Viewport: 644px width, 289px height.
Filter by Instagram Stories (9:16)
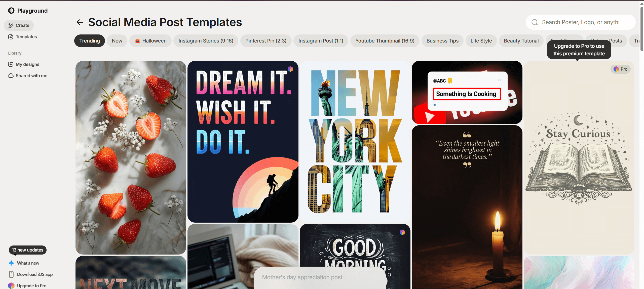pyautogui.click(x=206, y=41)
